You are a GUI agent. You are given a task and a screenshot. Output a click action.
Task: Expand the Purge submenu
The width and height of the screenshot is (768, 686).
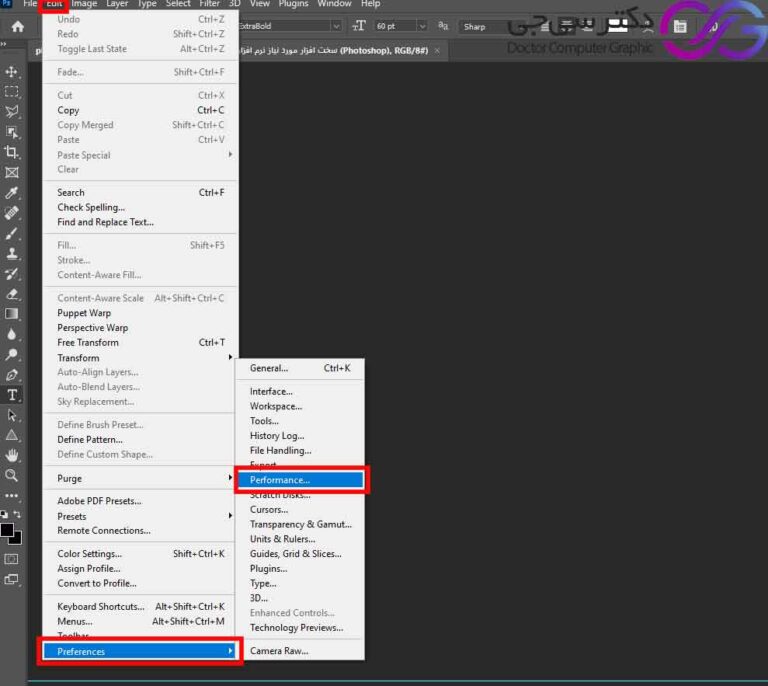coord(138,478)
